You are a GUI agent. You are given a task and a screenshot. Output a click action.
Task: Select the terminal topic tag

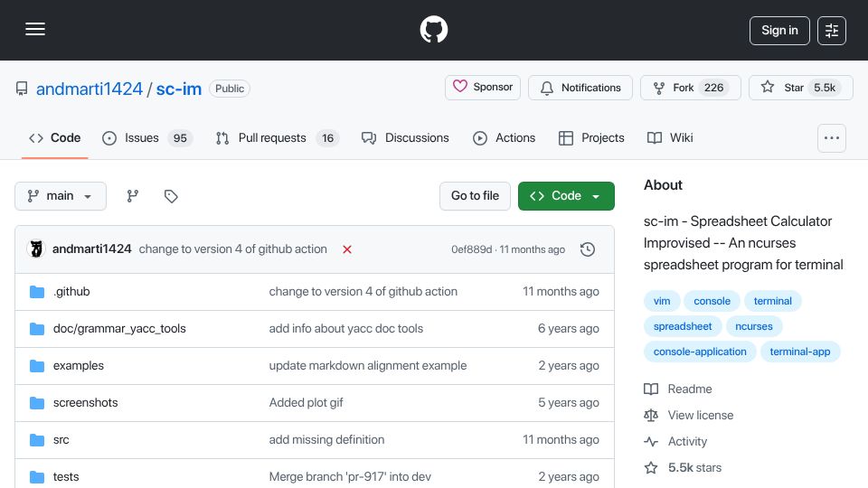(x=772, y=301)
